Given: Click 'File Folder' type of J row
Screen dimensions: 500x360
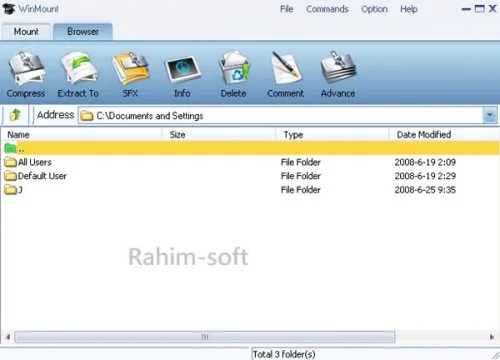Looking at the screenshot, I should point(301,190).
